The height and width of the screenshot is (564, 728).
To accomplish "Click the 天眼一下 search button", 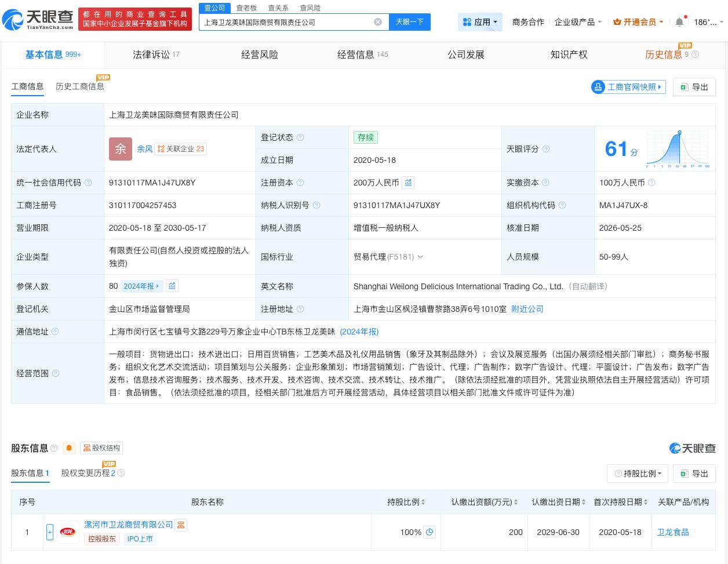I will 410,22.
